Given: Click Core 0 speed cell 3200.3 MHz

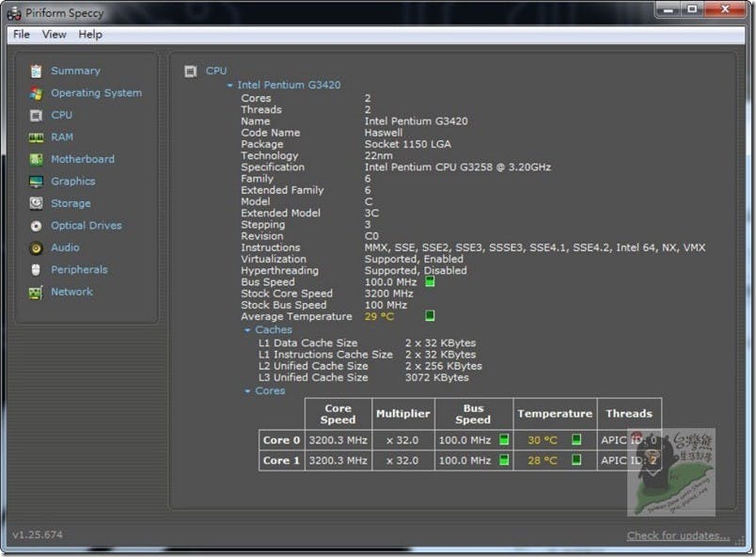Looking at the screenshot, I should [x=338, y=440].
